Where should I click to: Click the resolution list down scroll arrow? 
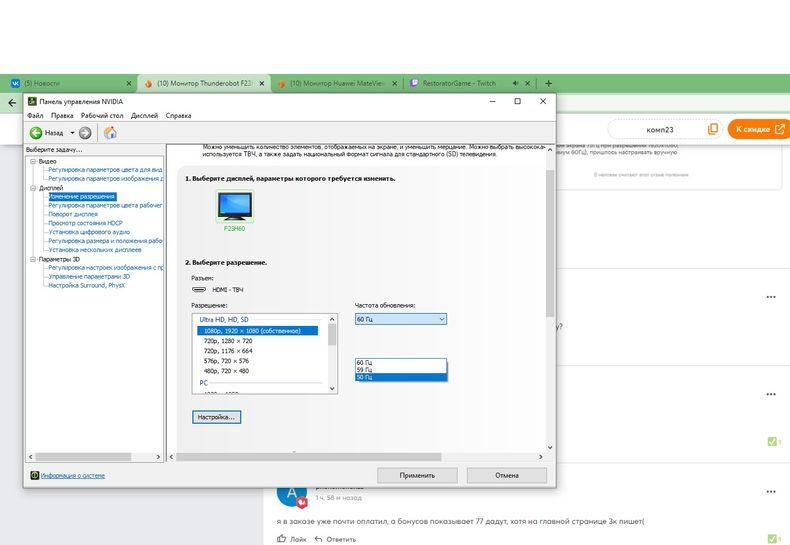point(332,388)
